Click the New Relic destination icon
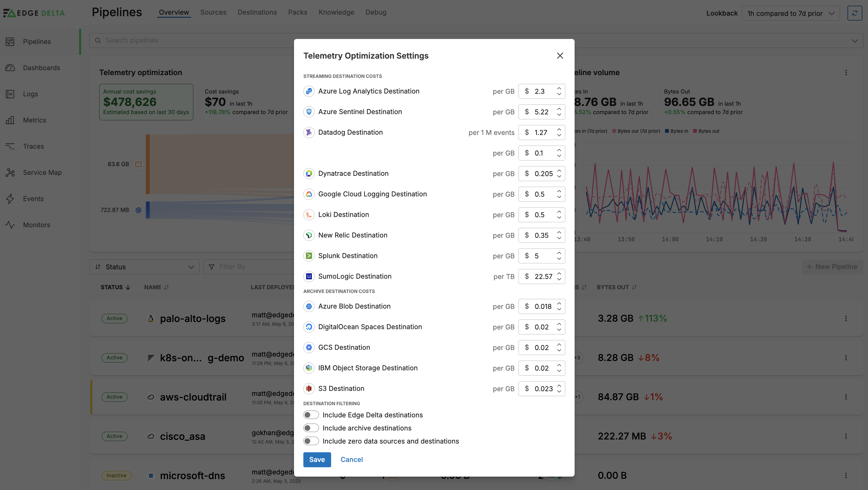The image size is (868, 490). [x=309, y=235]
